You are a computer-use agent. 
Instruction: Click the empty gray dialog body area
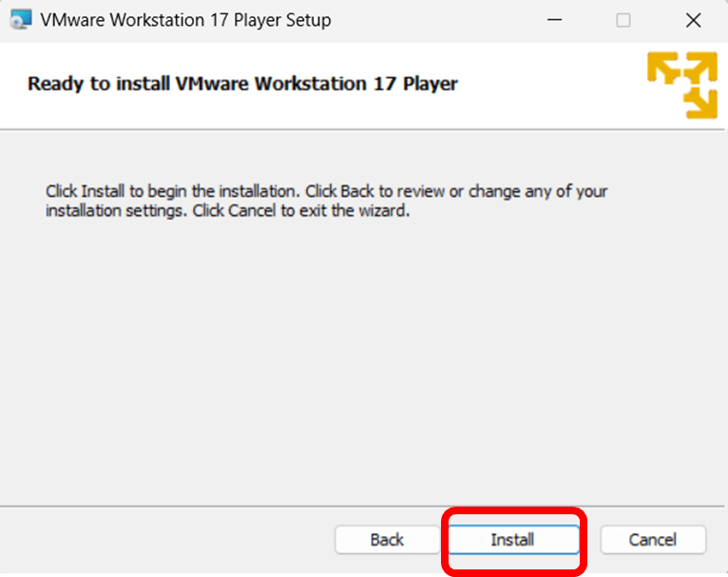(361, 361)
